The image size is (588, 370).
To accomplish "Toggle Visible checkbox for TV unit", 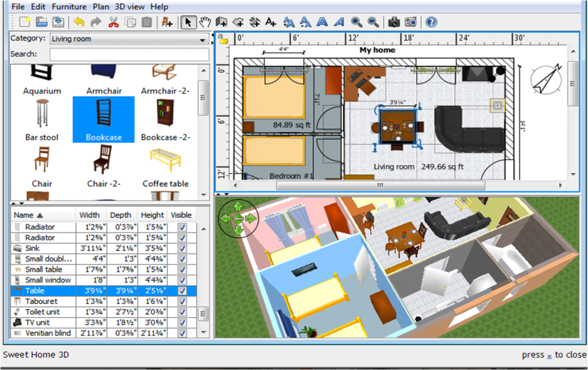I will tap(182, 323).
